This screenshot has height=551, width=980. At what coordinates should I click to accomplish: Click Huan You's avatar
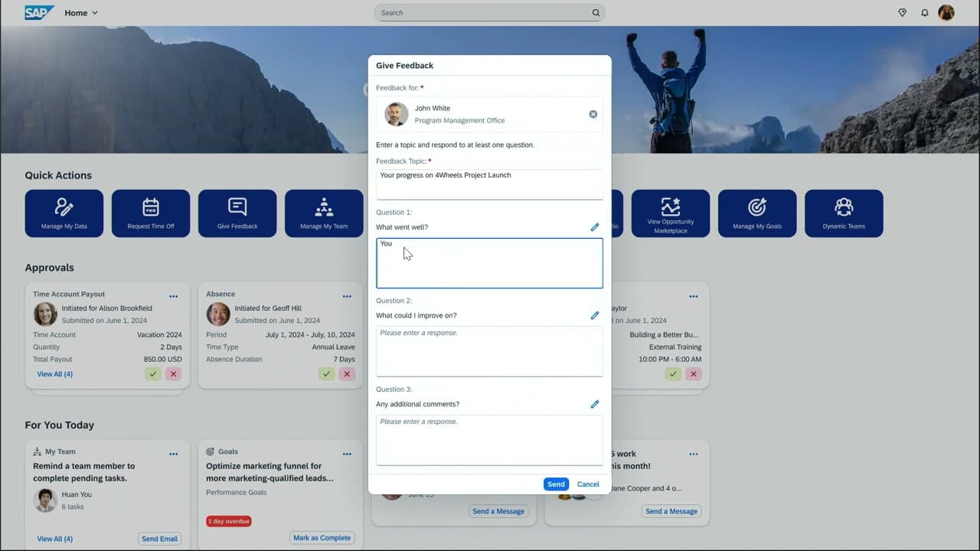pyautogui.click(x=45, y=500)
